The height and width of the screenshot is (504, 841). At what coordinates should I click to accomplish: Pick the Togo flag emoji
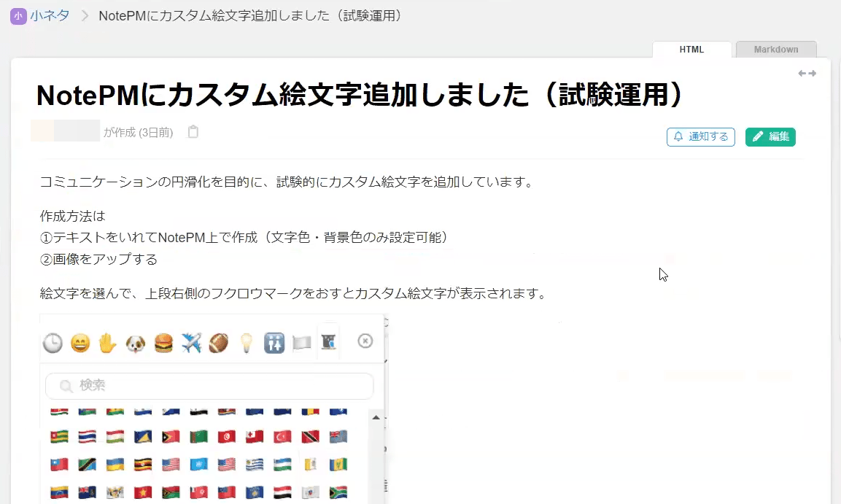click(59, 437)
